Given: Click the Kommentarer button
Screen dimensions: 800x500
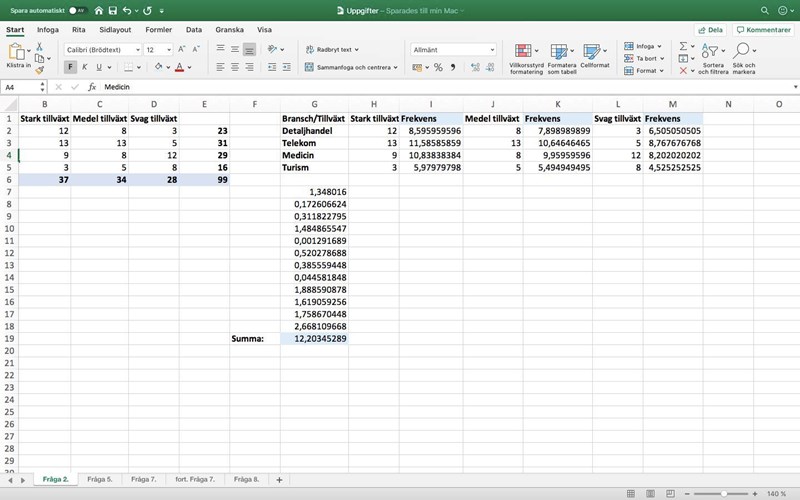Looking at the screenshot, I should pos(762,30).
